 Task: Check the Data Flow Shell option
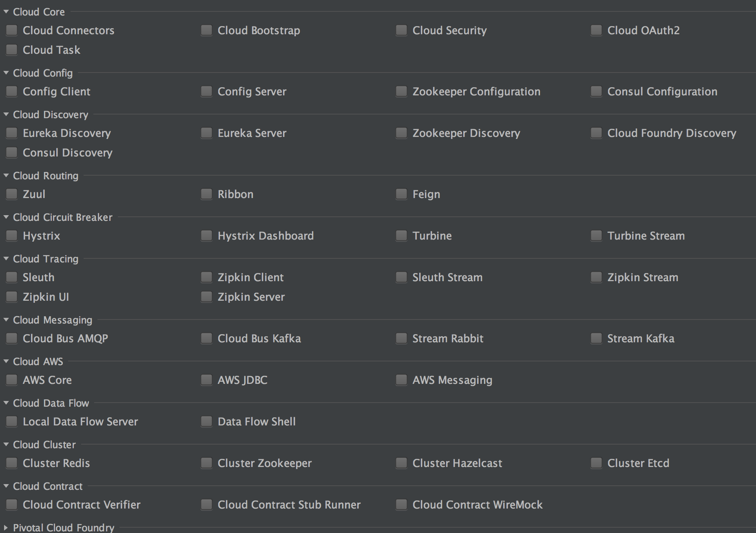click(206, 421)
